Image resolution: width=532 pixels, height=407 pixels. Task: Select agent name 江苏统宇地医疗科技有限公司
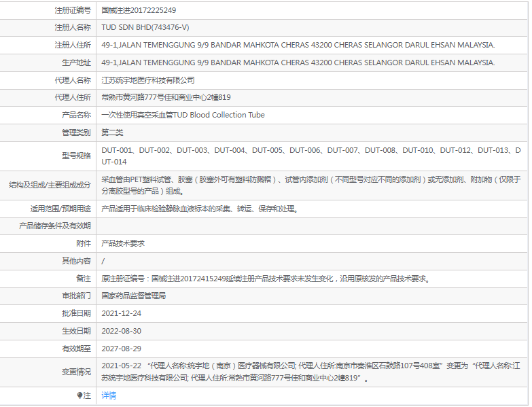(x=147, y=80)
